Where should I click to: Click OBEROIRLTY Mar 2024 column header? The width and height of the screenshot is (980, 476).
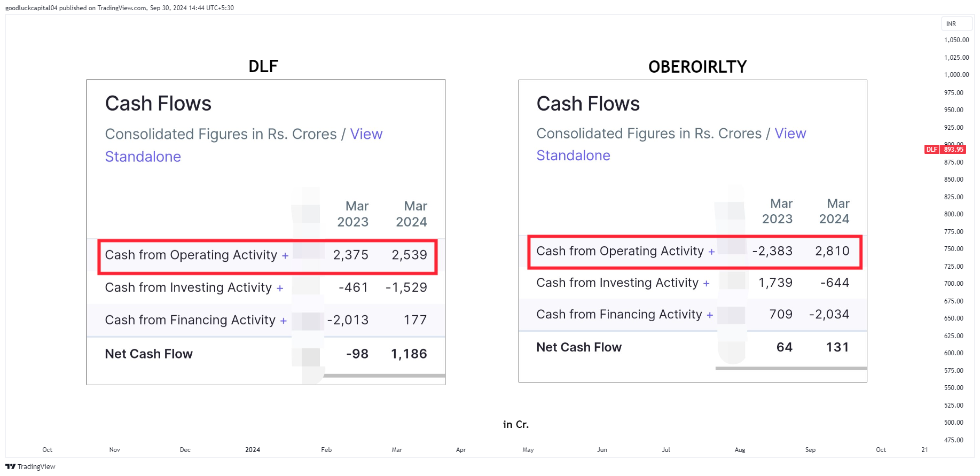click(x=834, y=211)
